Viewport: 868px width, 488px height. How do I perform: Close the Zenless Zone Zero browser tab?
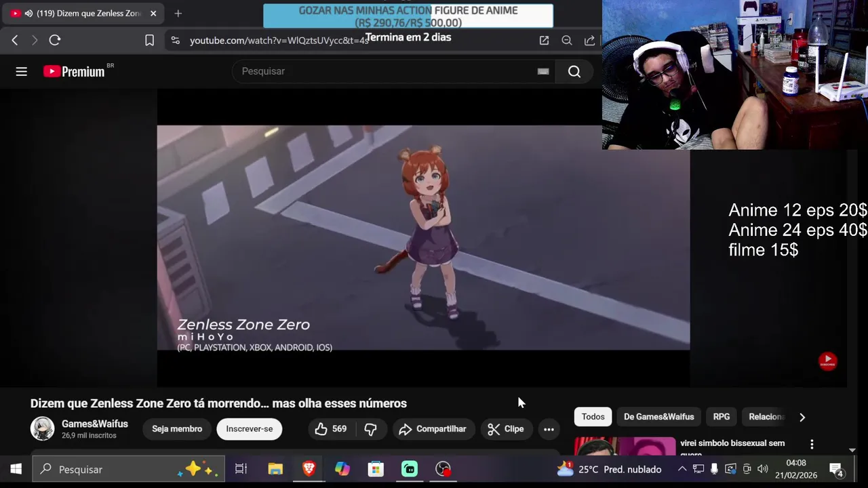tap(153, 14)
